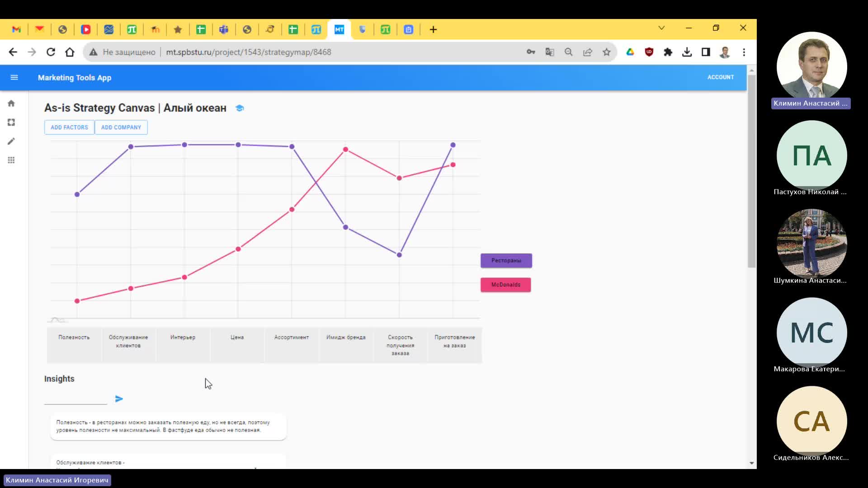
Task: Send the insight with the arrow icon
Action: point(119,399)
